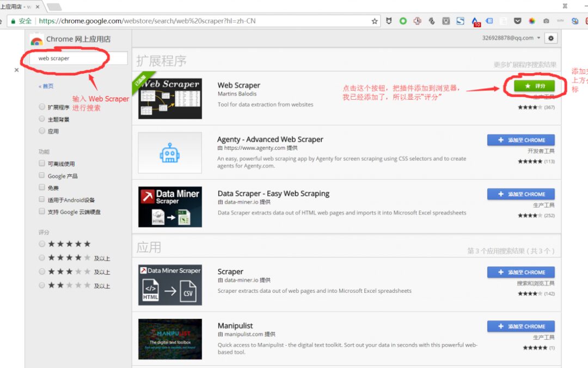
Task: Click the Chrome Web Store logo
Action: [37, 40]
